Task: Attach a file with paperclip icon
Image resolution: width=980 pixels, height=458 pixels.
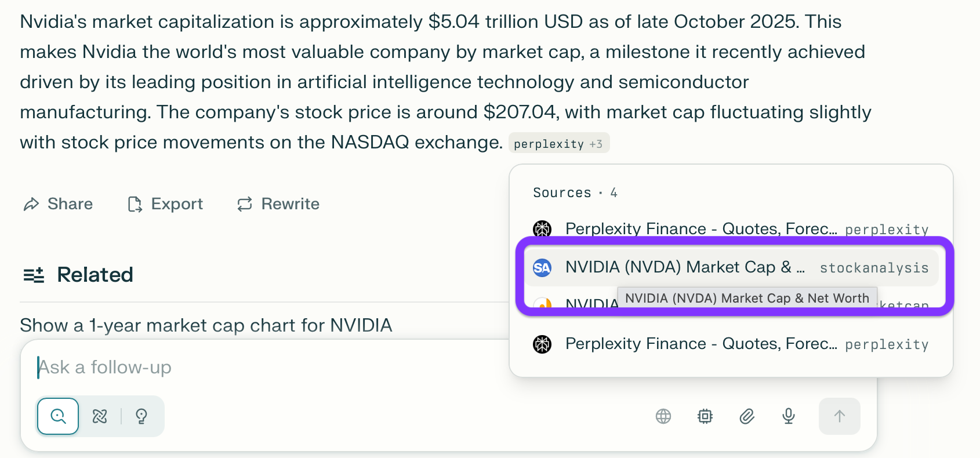Action: tap(747, 416)
